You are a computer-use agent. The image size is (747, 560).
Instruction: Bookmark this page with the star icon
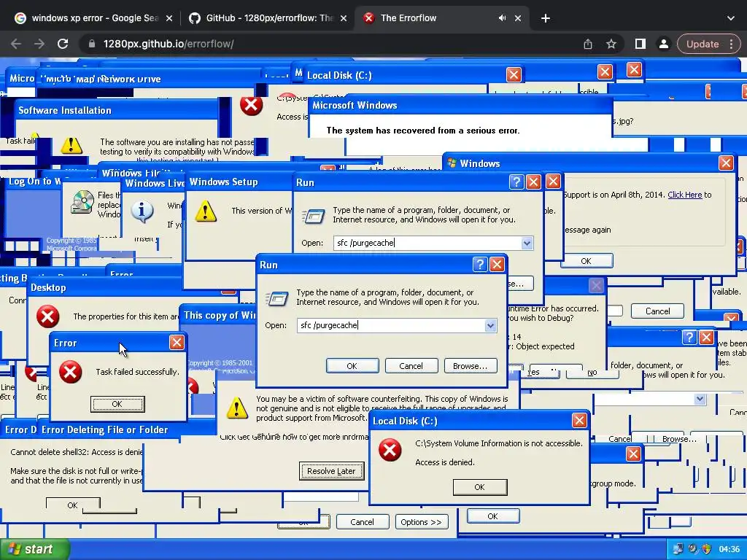coord(611,44)
